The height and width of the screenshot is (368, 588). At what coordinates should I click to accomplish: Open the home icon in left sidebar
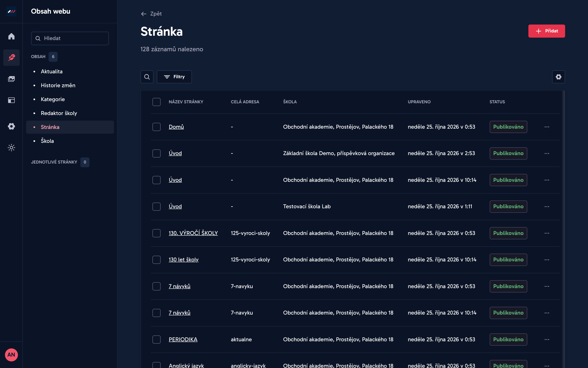[11, 36]
